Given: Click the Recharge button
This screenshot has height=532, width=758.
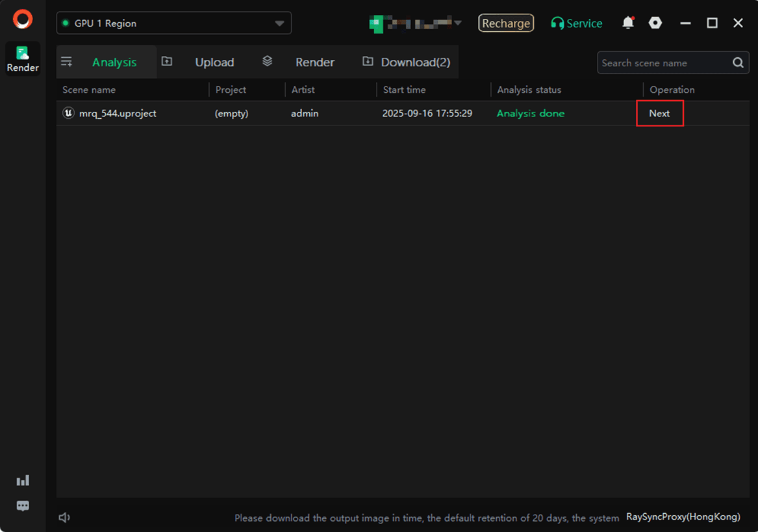Looking at the screenshot, I should point(506,23).
